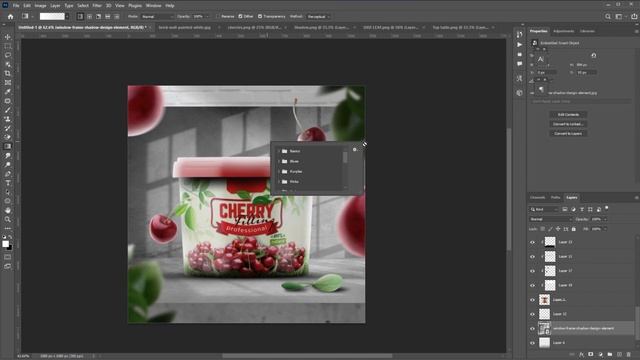
Task: Select the Brush tool
Action: click(8, 110)
